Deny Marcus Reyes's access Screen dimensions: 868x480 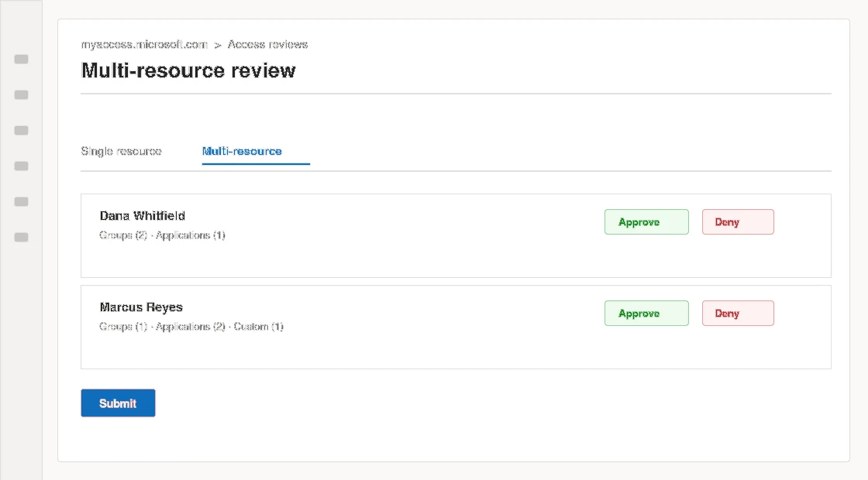click(738, 313)
